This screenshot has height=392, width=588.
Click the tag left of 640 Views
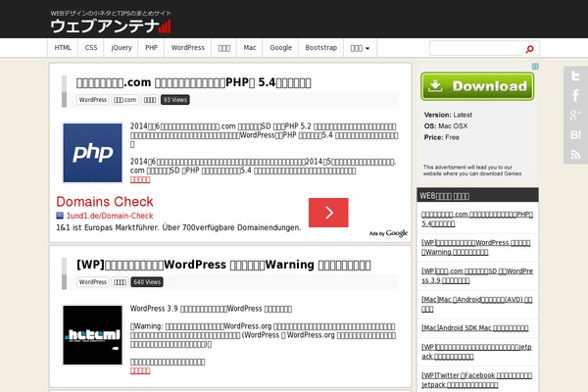coord(120,282)
